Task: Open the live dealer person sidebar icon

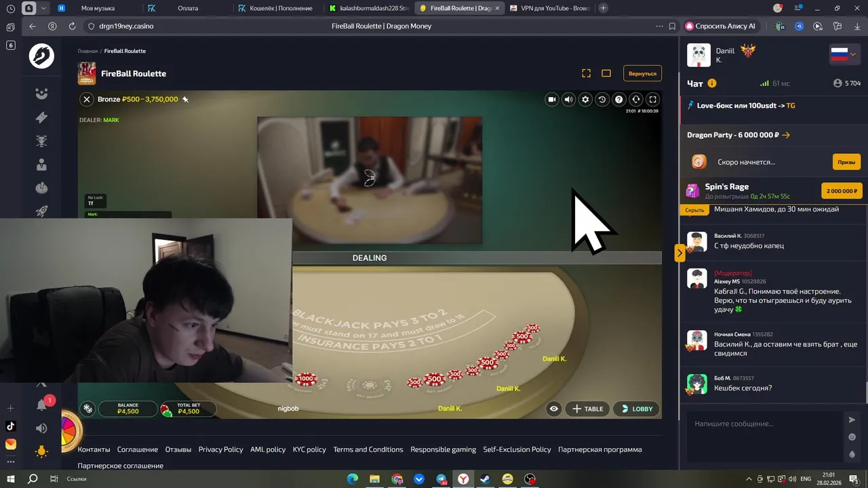Action: point(41,165)
